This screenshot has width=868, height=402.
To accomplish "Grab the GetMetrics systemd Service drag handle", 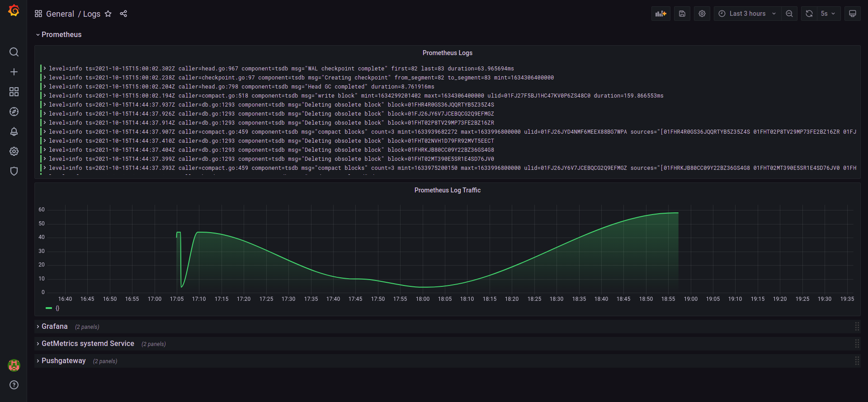I will pyautogui.click(x=857, y=344).
